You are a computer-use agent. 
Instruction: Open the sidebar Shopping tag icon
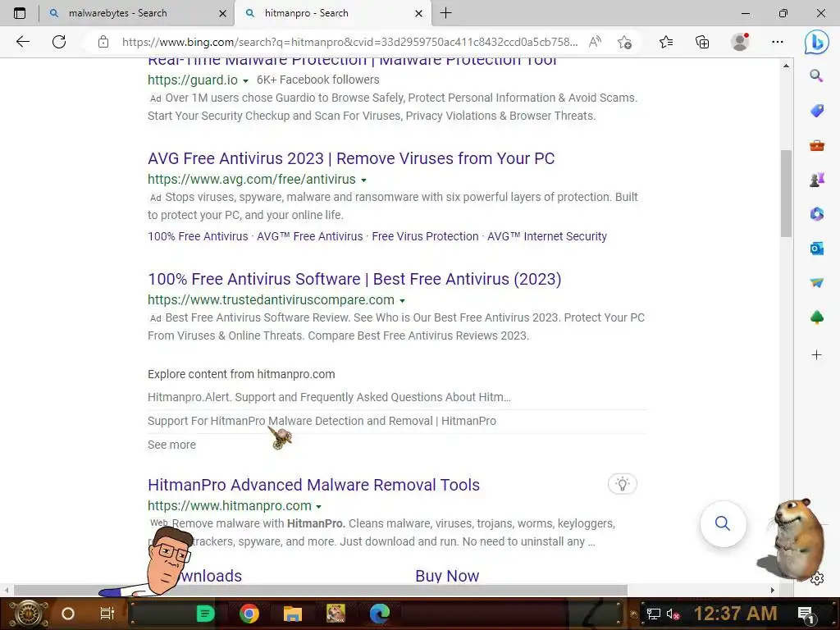coord(816,111)
